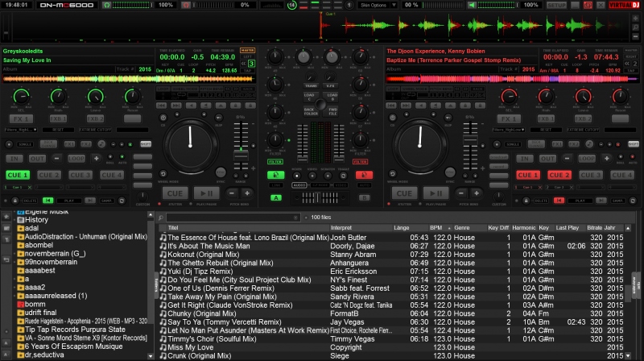Toggle LOOP on the left deck
This screenshot has width=644, height=361.
click(76, 159)
